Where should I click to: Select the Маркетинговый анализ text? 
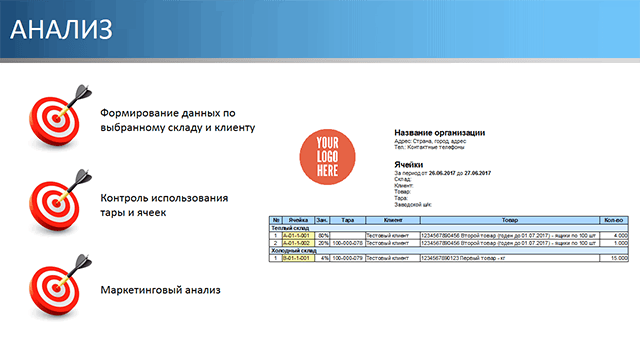[160, 290]
